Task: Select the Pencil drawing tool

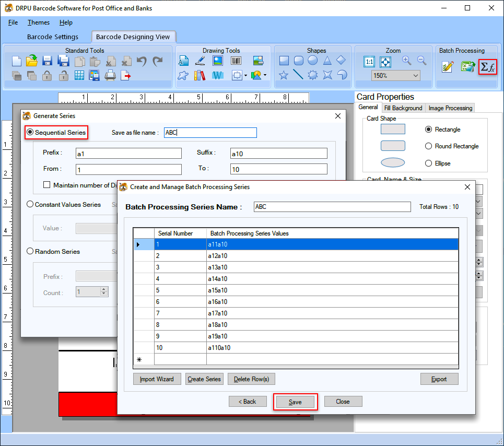Action: [200, 61]
